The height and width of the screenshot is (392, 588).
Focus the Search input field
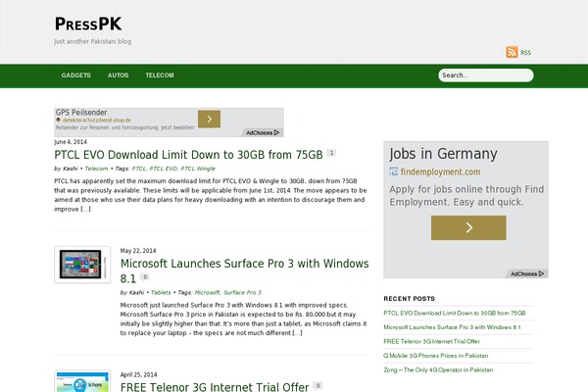486,75
